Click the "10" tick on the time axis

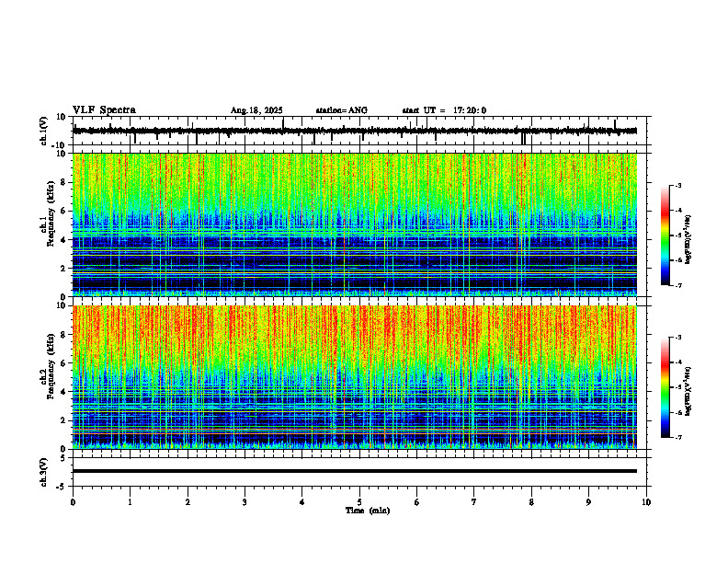646,502
